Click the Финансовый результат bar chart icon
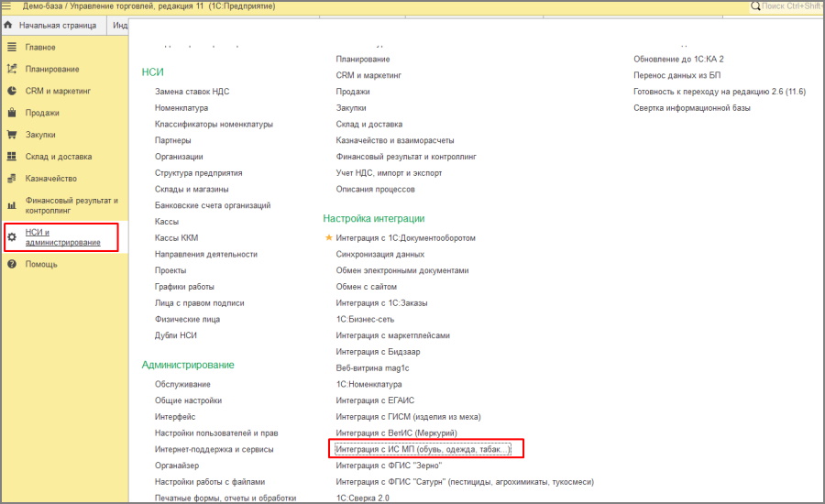Screen dimensions: 825x504 12,205
